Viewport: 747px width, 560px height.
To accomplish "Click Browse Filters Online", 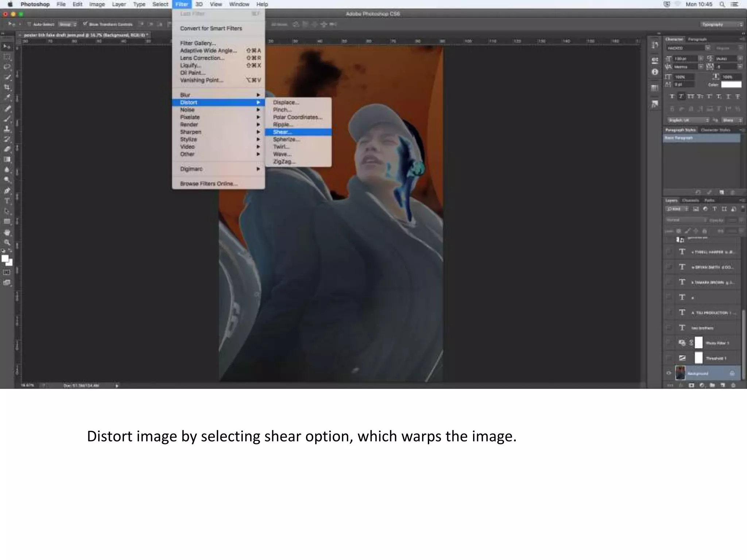I will coord(209,184).
